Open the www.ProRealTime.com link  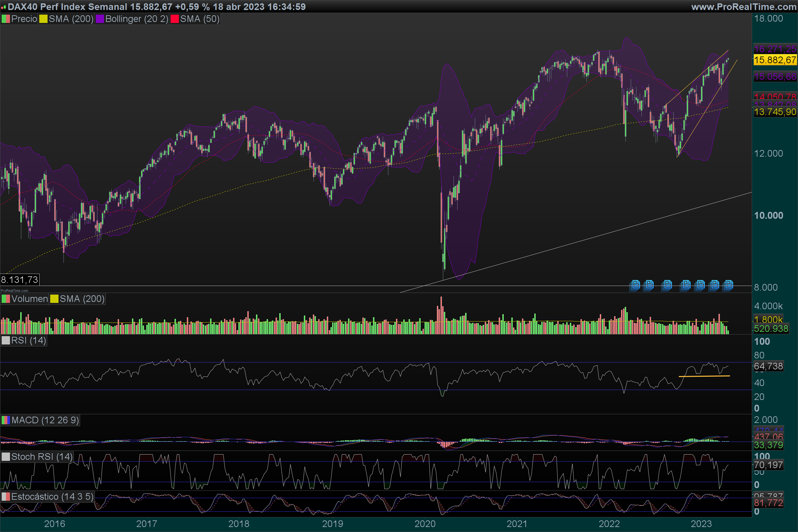(743, 7)
